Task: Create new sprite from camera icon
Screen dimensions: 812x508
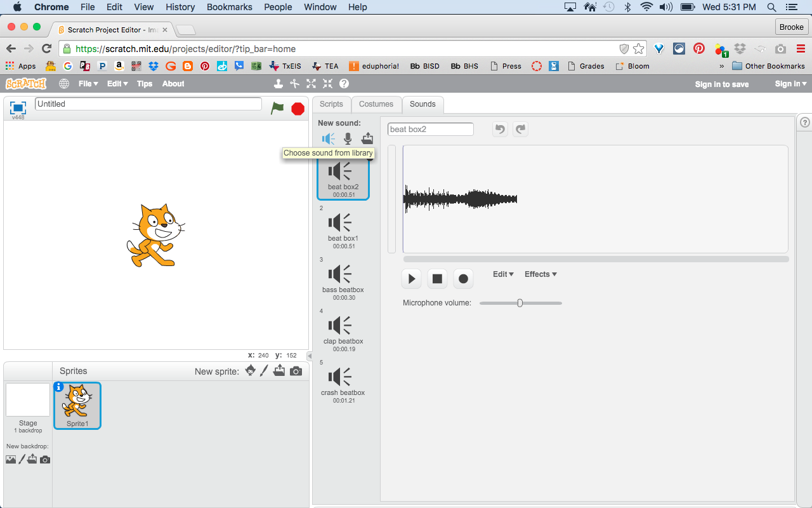Action: click(296, 371)
